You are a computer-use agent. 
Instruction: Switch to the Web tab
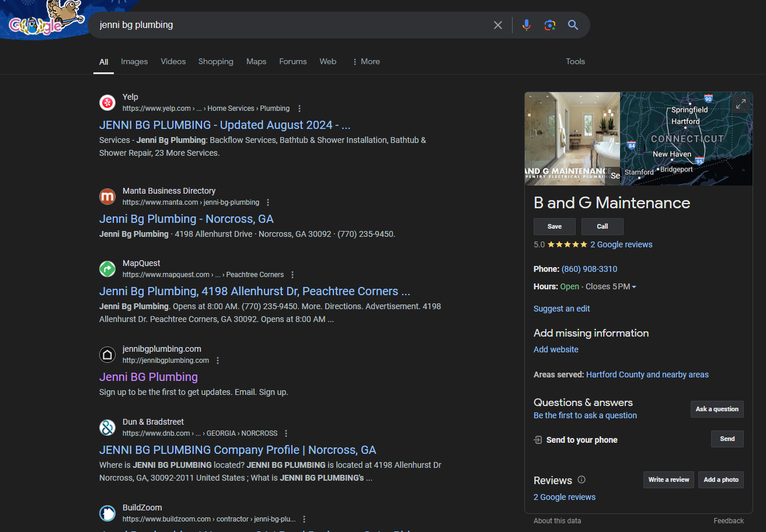(x=328, y=61)
